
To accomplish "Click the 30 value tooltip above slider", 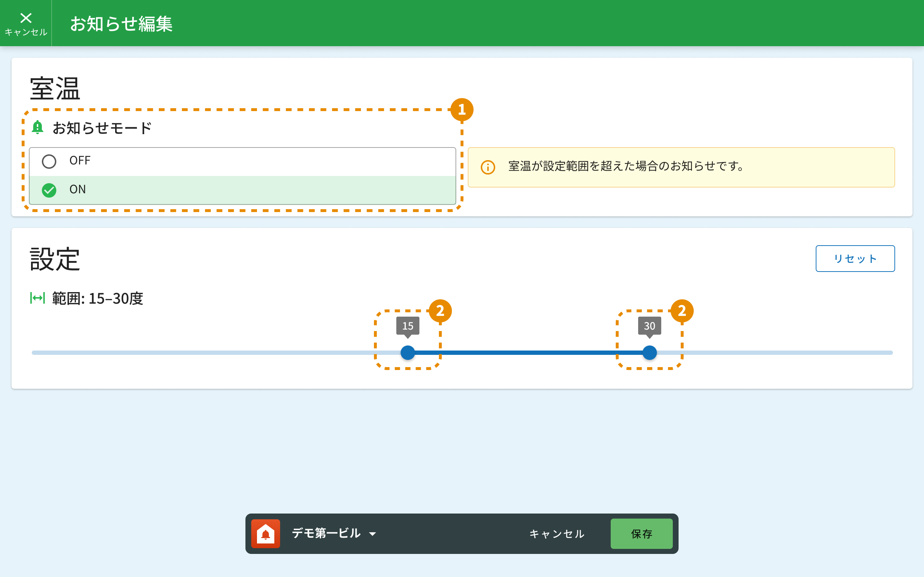I will coord(649,326).
